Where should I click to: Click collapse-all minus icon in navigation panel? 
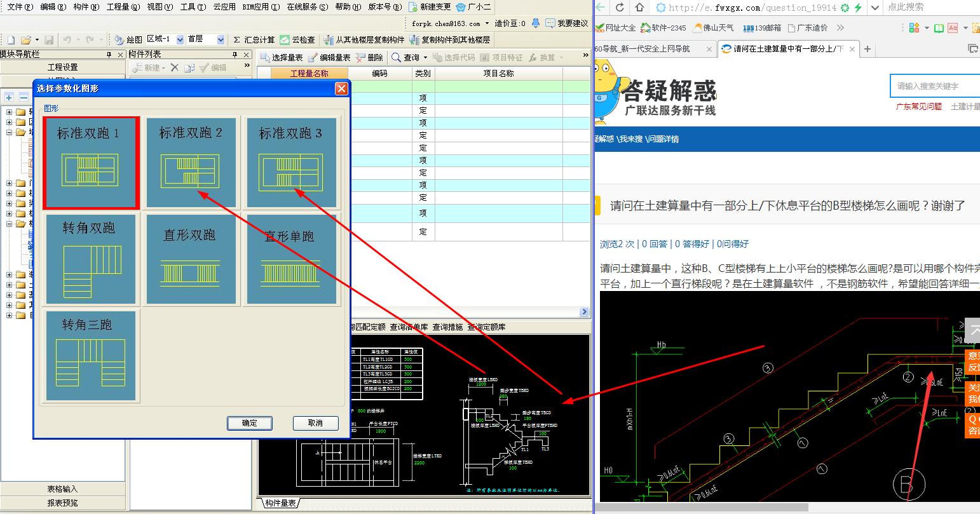pyautogui.click(x=23, y=97)
